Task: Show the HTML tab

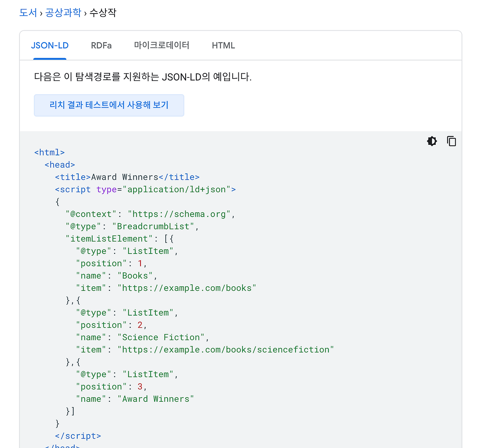Action: pyautogui.click(x=223, y=46)
